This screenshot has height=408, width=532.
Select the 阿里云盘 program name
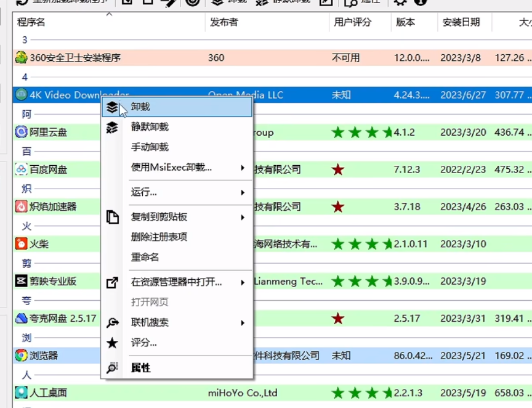(x=48, y=132)
